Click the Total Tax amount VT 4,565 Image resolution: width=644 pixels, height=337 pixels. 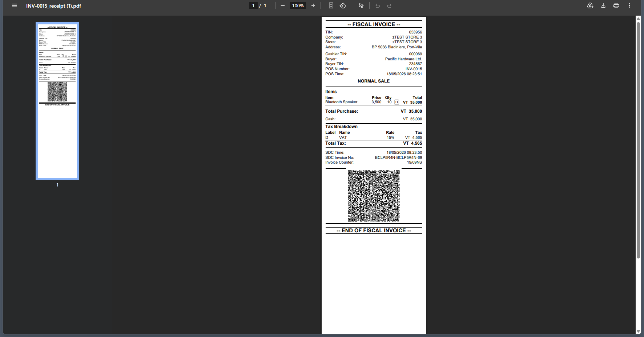(412, 143)
